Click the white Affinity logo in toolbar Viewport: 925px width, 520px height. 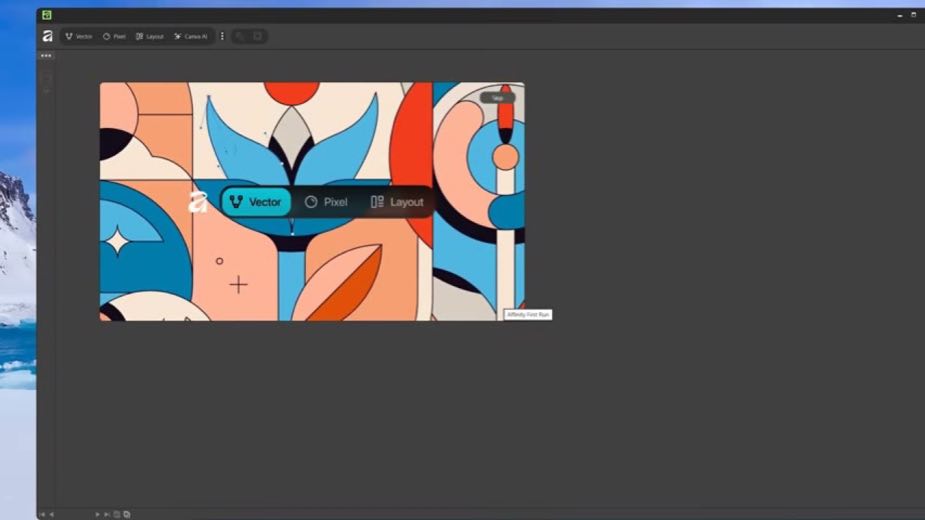pos(48,37)
